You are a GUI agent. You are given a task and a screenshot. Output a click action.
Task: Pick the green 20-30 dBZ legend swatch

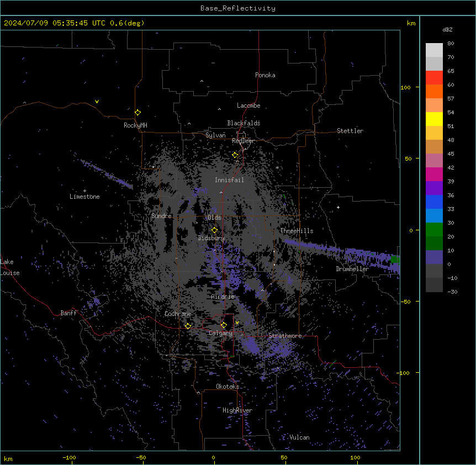pos(434,230)
